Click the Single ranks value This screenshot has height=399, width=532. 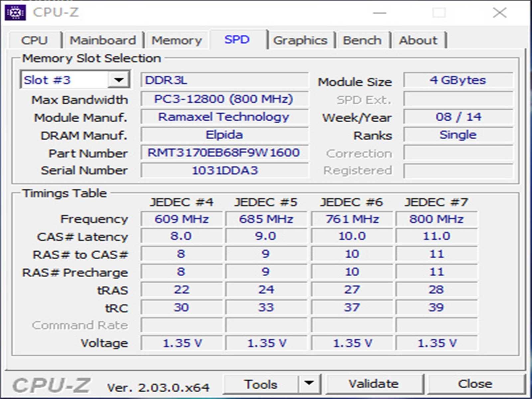click(458, 135)
